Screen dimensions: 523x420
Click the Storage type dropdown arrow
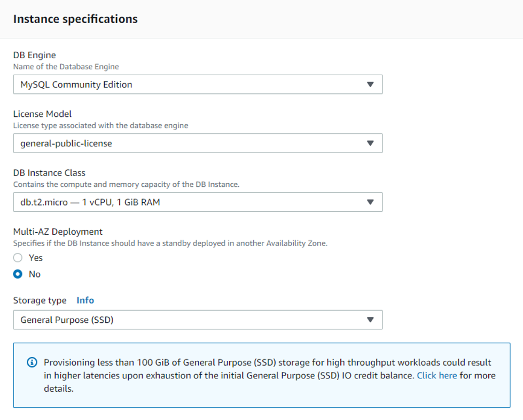coord(370,320)
